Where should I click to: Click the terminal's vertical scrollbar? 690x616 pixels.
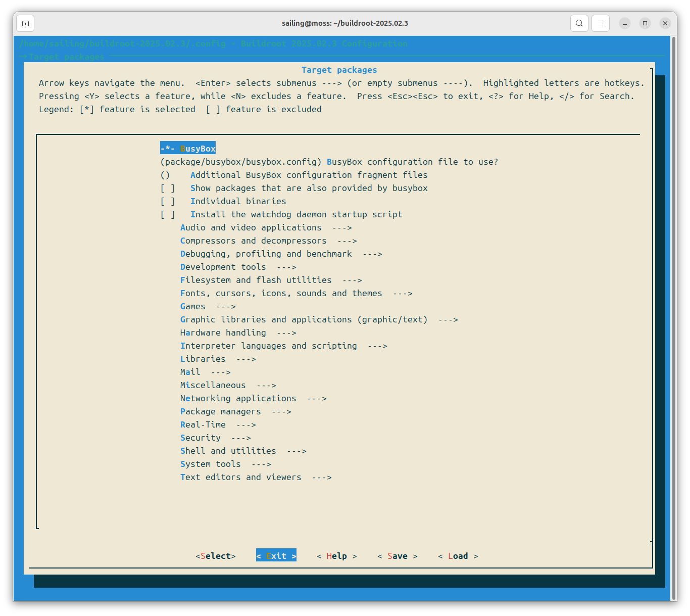coord(673,317)
